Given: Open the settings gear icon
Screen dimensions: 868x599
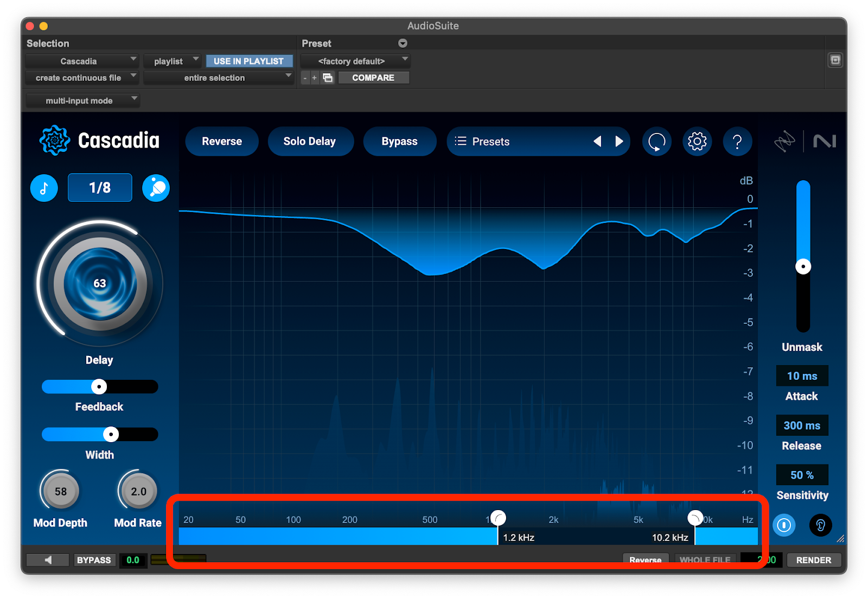Looking at the screenshot, I should coord(697,142).
